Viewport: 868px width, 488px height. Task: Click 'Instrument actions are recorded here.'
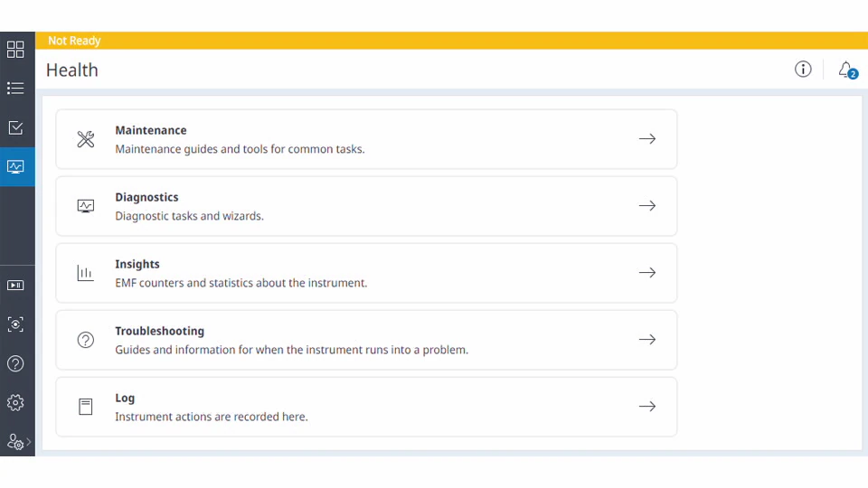pyautogui.click(x=212, y=417)
